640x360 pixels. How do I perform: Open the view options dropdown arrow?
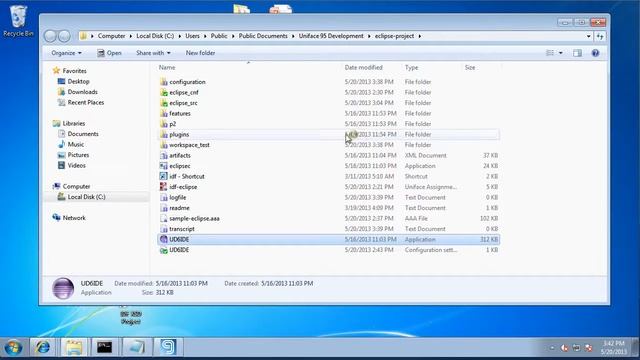point(560,53)
